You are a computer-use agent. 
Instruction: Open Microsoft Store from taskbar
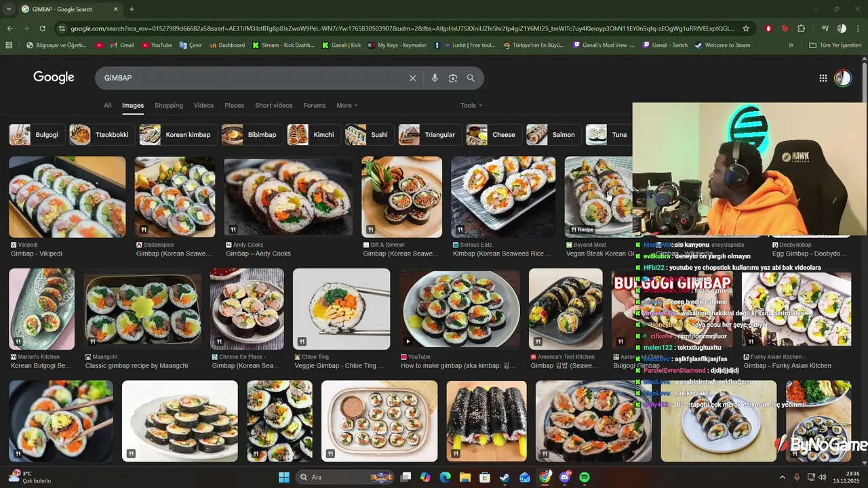pyautogui.click(x=485, y=477)
